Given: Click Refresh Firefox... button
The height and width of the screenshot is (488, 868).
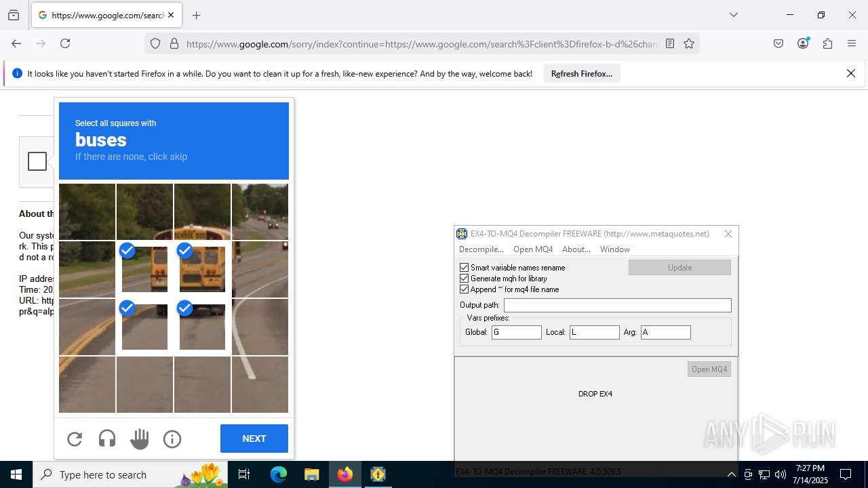Looking at the screenshot, I should 582,74.
